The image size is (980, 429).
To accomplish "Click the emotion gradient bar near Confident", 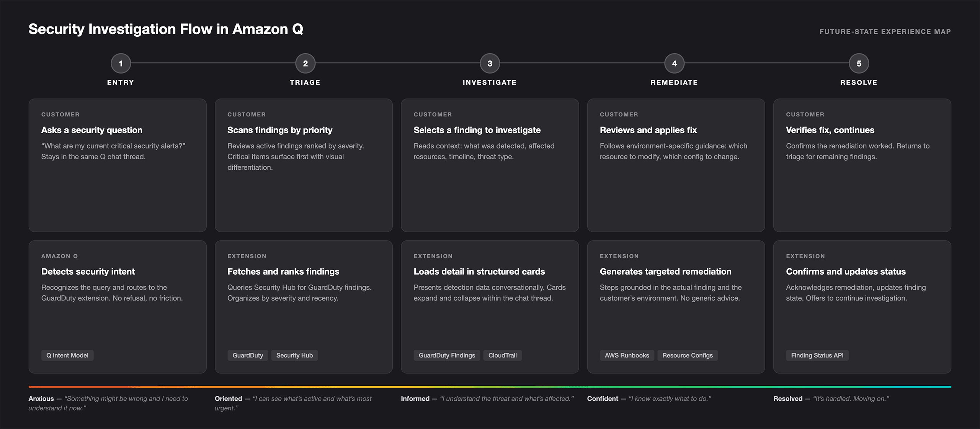I will tap(651, 386).
